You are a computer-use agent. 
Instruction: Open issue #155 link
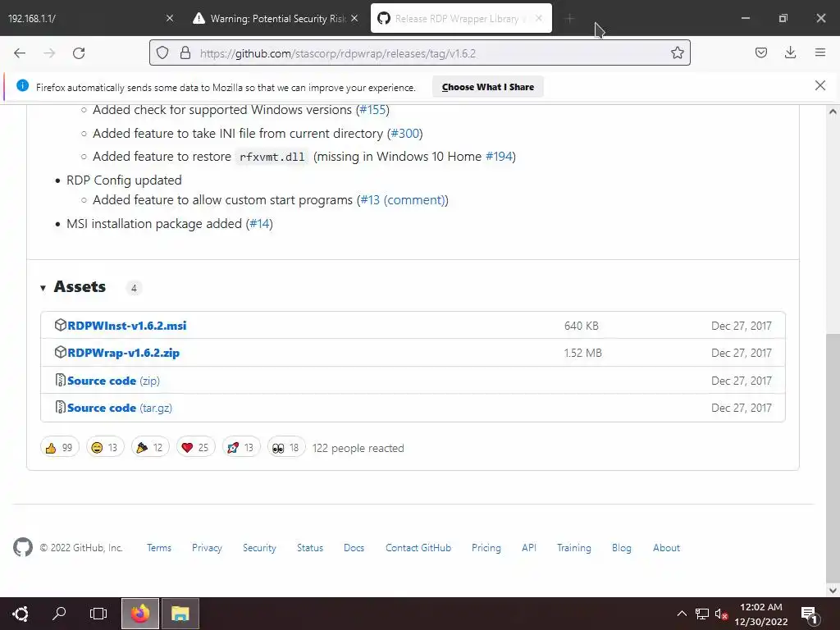[x=372, y=110]
